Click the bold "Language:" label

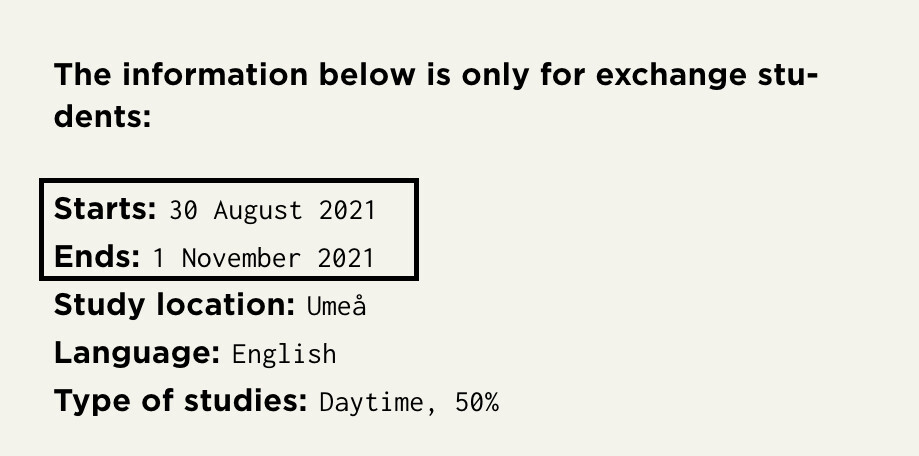click(x=137, y=353)
